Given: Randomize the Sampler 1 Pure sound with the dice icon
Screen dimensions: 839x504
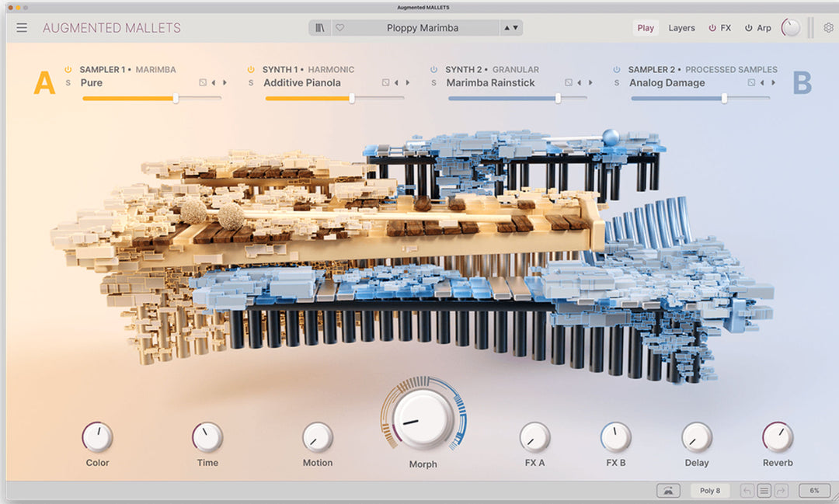Looking at the screenshot, I should (x=203, y=82).
